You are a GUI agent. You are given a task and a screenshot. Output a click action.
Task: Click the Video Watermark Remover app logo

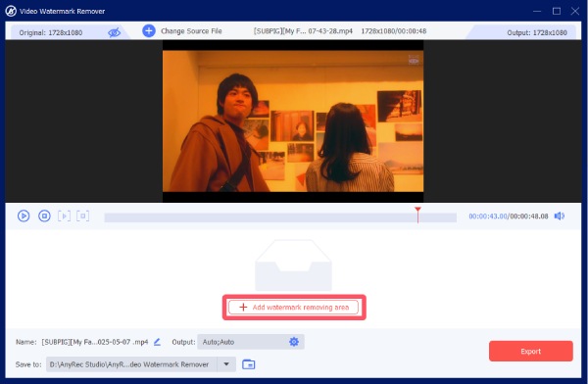(11, 11)
